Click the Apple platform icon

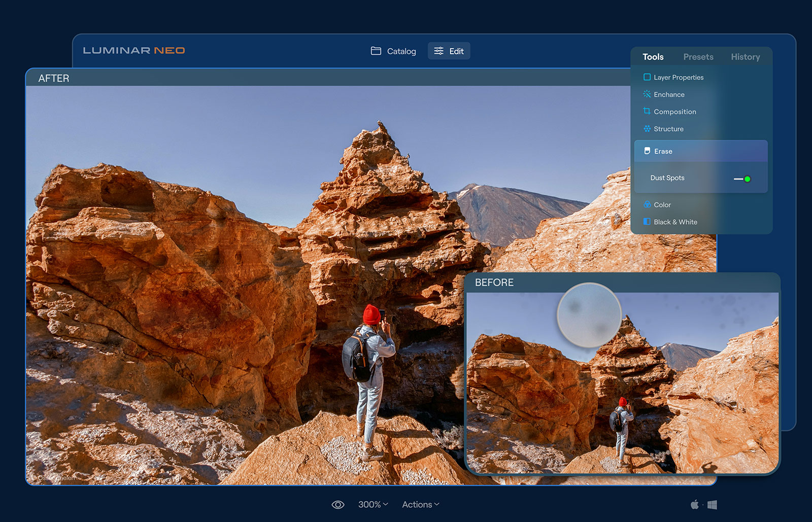(694, 504)
